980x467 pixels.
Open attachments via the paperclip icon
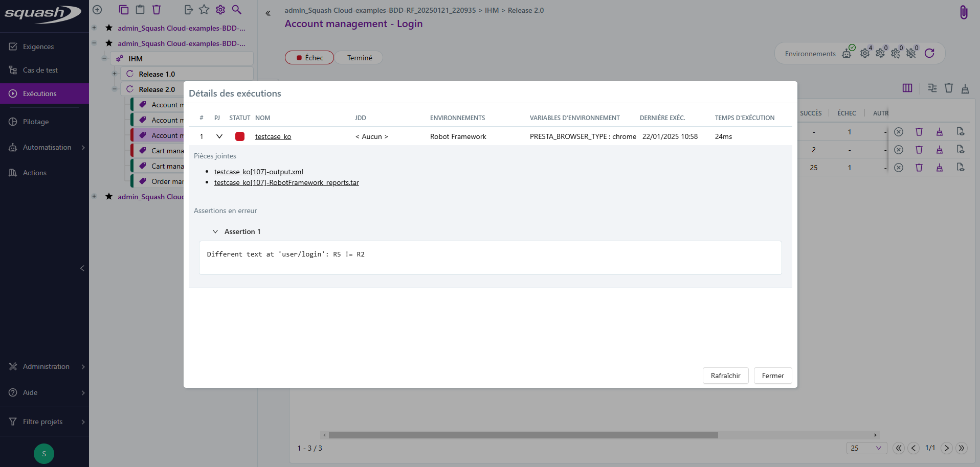[964, 12]
